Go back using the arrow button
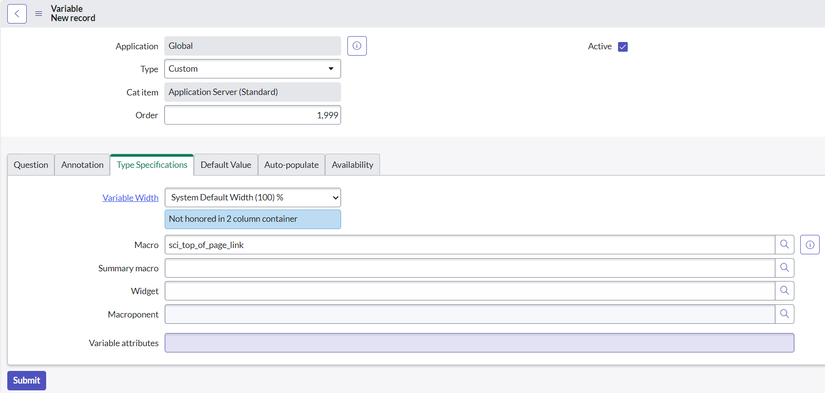This screenshot has width=825, height=393. [x=17, y=14]
